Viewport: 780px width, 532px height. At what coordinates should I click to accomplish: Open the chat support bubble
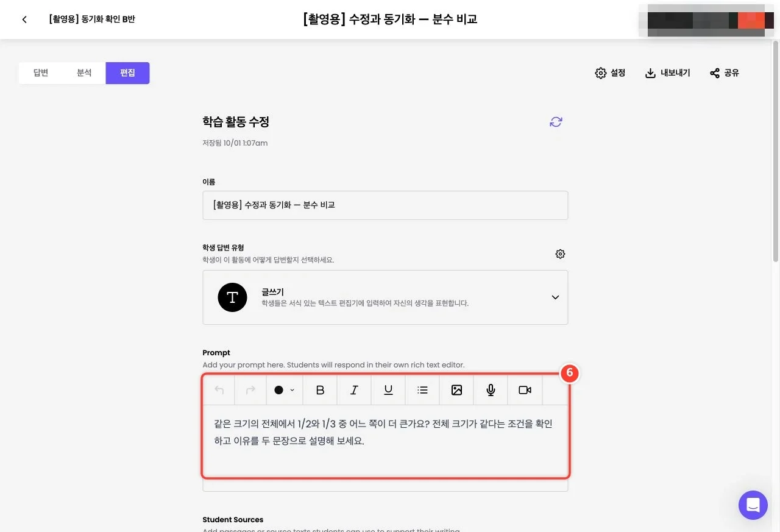pyautogui.click(x=753, y=505)
